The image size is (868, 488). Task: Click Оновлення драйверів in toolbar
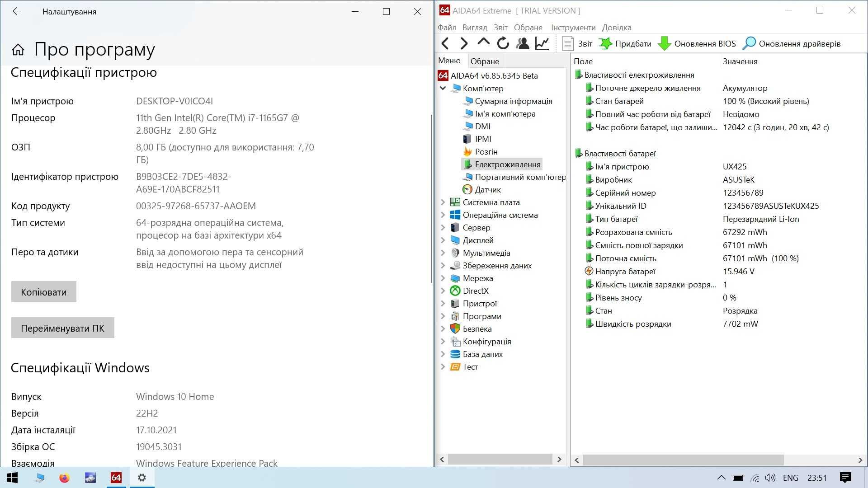pos(792,43)
